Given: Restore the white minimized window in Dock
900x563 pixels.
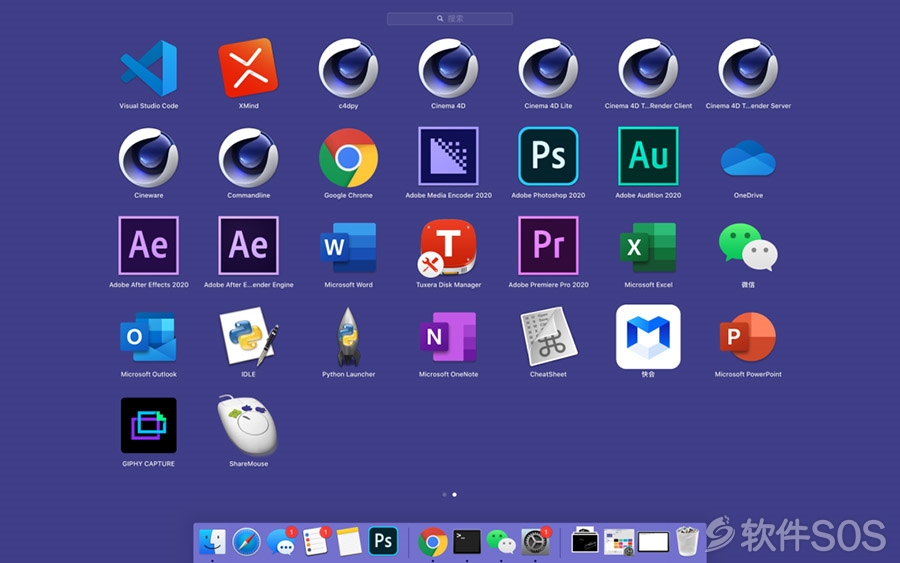Looking at the screenshot, I should click(653, 542).
